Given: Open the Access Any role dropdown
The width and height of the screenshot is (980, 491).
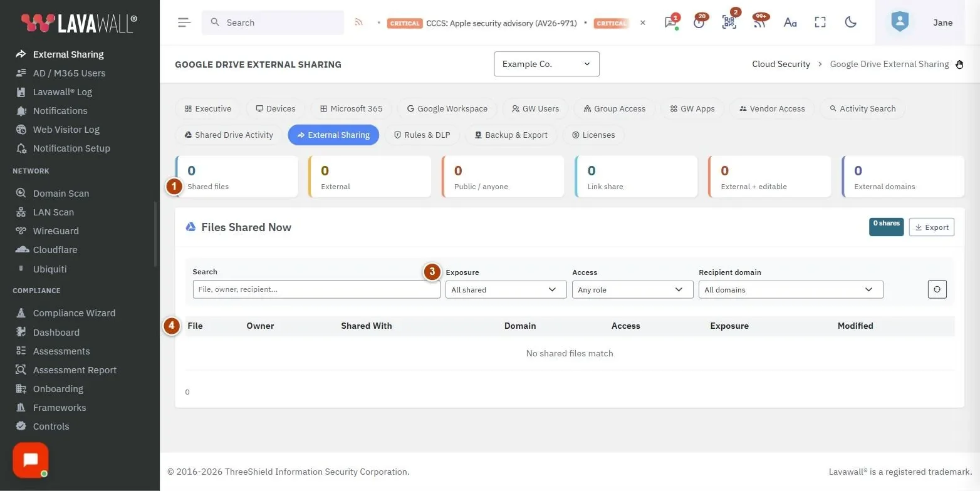Looking at the screenshot, I should click(x=632, y=289).
